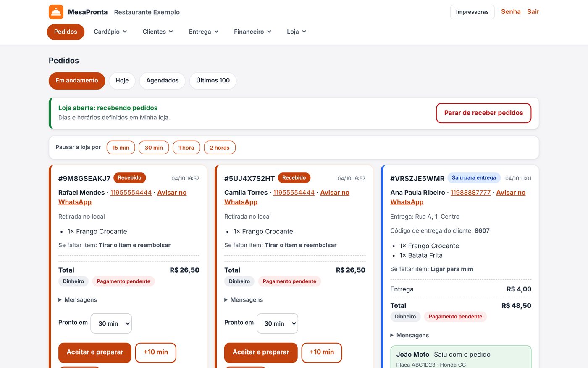Expand Mensagens in order #5UJ4X7S2HT
Screen dimensions: 588x368
pos(244,300)
